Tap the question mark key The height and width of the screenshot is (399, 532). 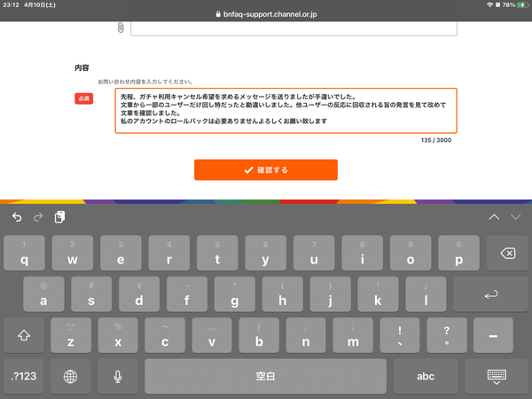447,335
